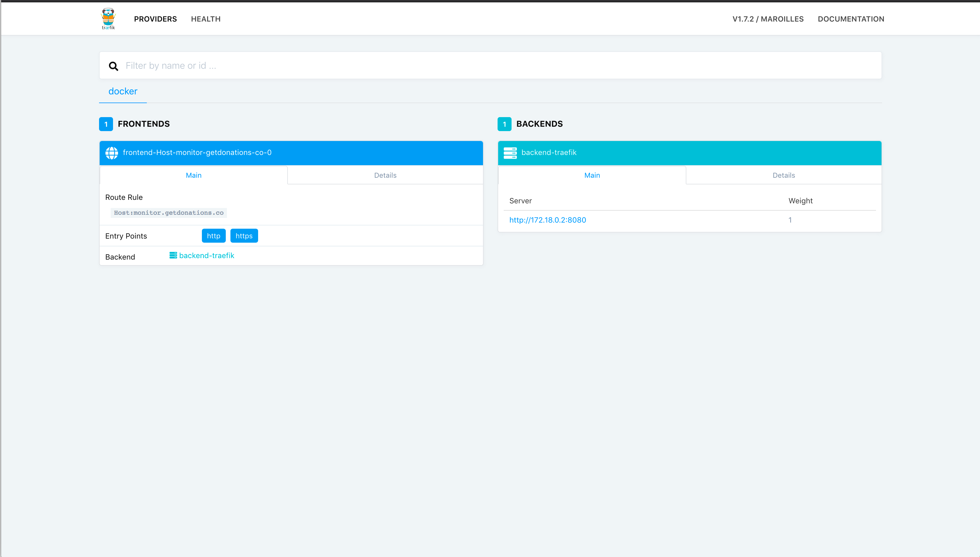Click the magnifying glass search icon
This screenshot has height=557, width=980.
[x=114, y=66]
